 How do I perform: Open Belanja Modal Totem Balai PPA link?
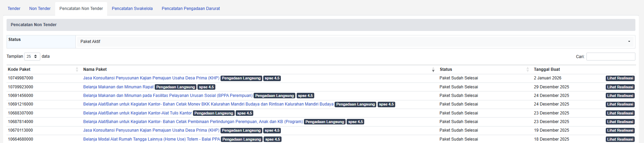152,139
